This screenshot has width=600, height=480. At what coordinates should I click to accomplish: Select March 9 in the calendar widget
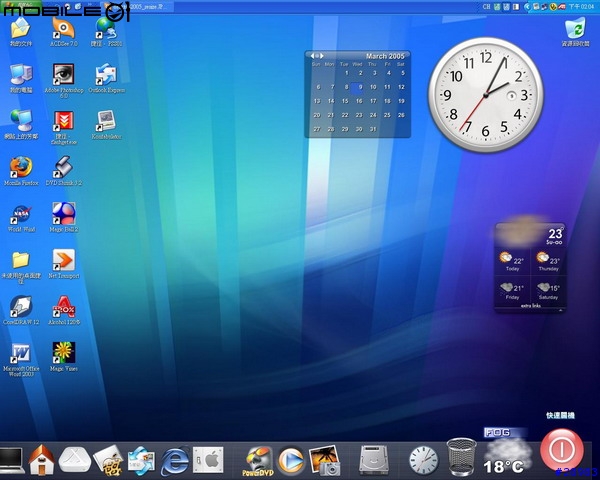[x=357, y=88]
